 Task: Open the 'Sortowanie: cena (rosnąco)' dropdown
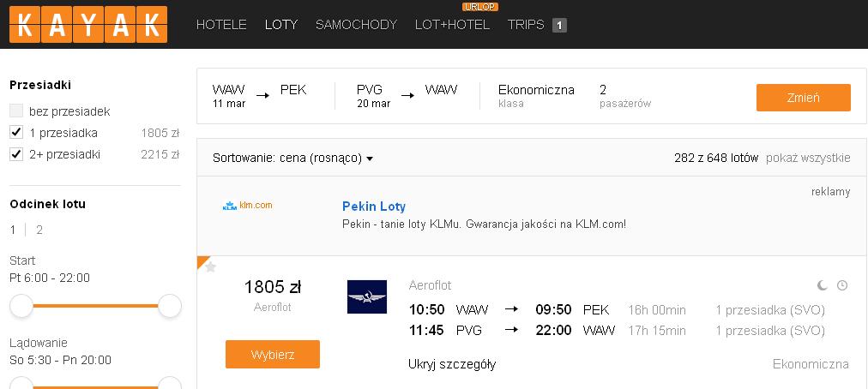click(x=292, y=159)
